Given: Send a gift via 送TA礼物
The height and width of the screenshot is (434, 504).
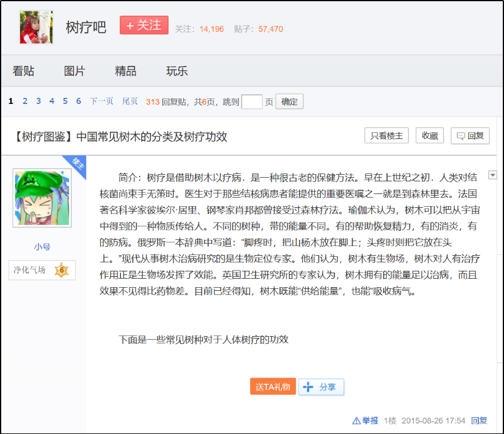Looking at the screenshot, I should click(x=273, y=386).
